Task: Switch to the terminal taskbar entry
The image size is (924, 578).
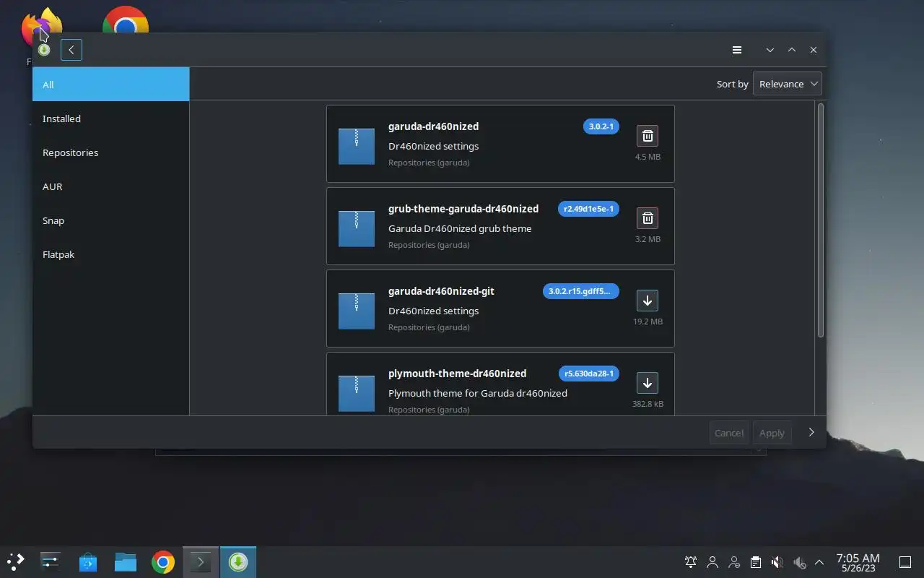Action: (x=201, y=561)
